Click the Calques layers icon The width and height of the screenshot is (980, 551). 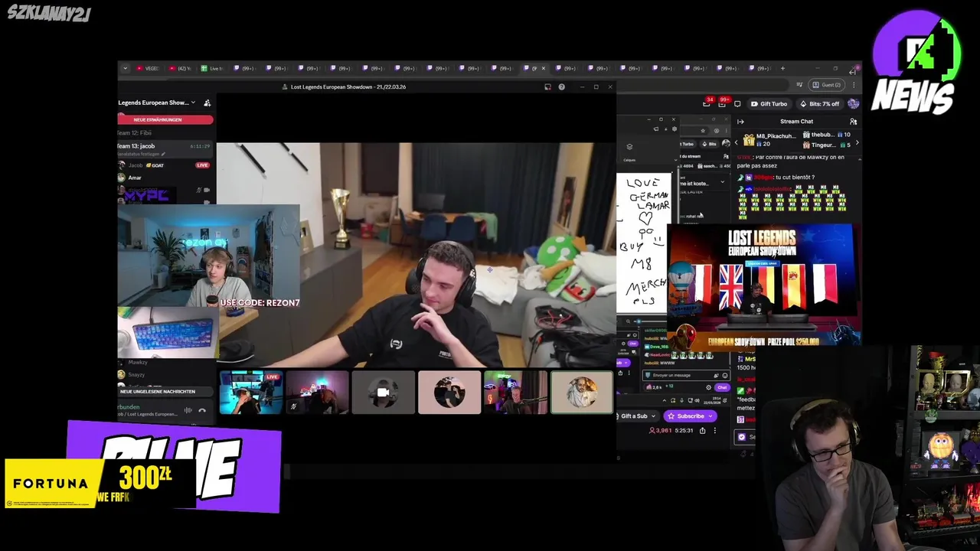coord(629,147)
